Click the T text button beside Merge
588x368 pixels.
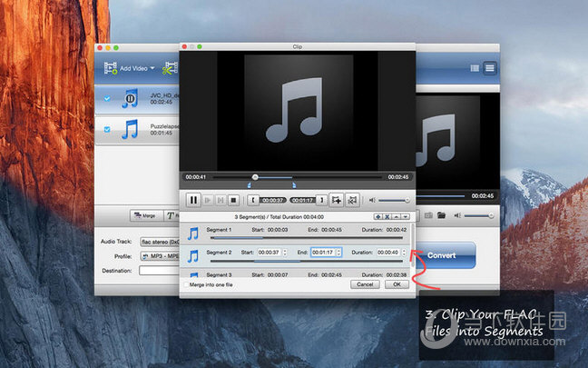tap(172, 215)
